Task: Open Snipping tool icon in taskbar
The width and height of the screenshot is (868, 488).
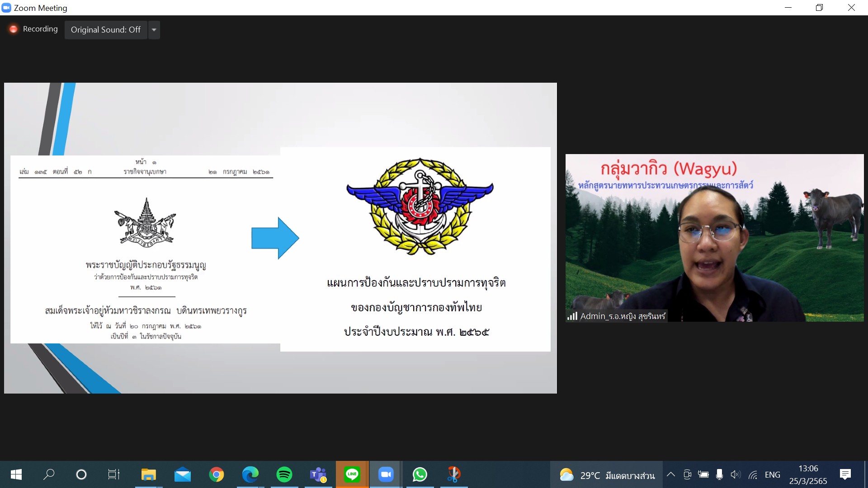Action: (x=454, y=474)
